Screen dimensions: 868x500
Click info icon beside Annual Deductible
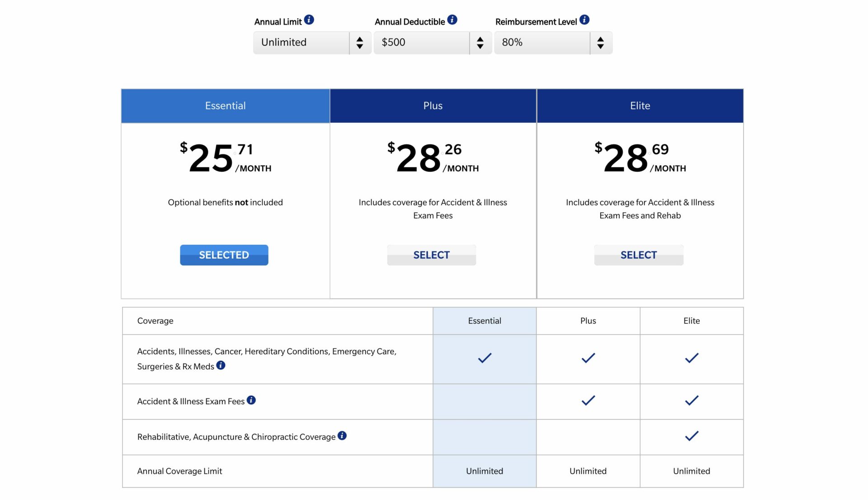(x=452, y=20)
